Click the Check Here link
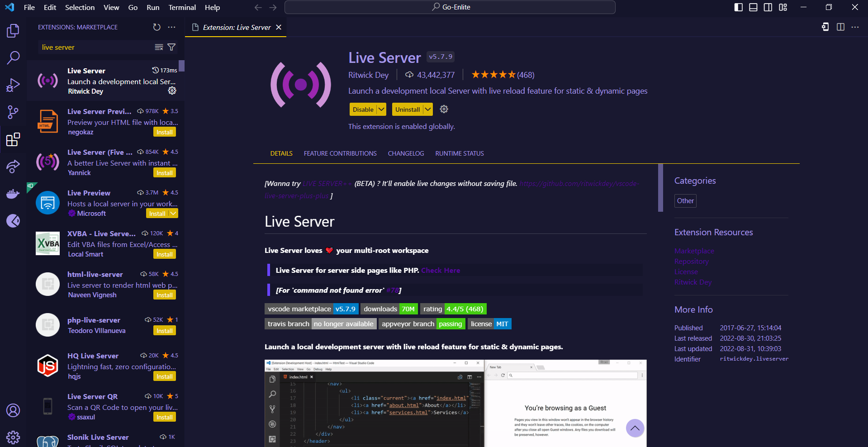This screenshot has height=447, width=868. [441, 270]
